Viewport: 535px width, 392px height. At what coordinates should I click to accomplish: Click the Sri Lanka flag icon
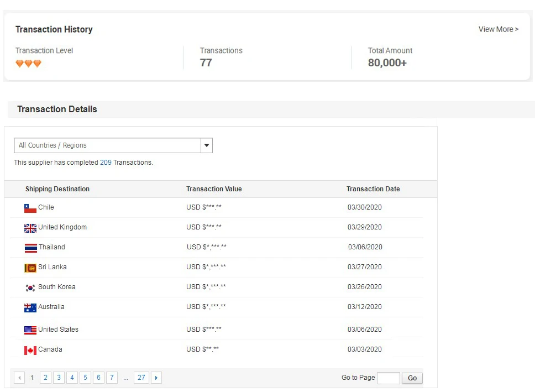point(30,268)
